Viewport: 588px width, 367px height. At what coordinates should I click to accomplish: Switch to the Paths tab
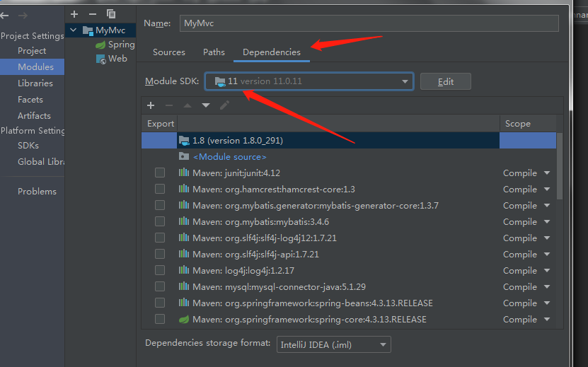click(x=214, y=52)
